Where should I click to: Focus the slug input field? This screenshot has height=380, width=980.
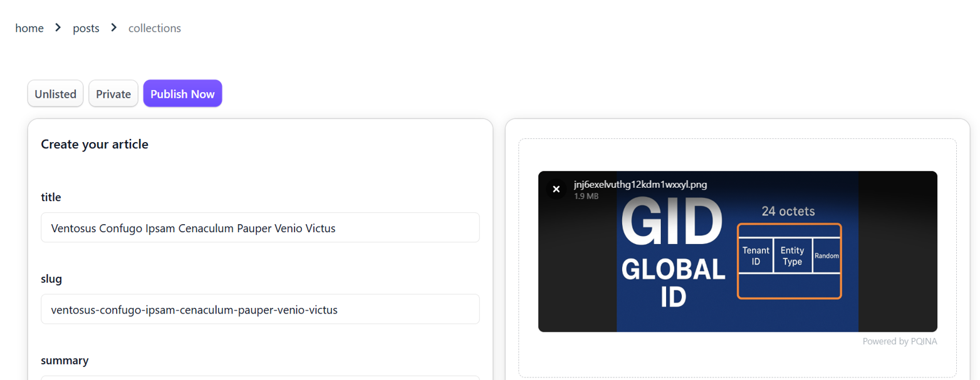(260, 309)
